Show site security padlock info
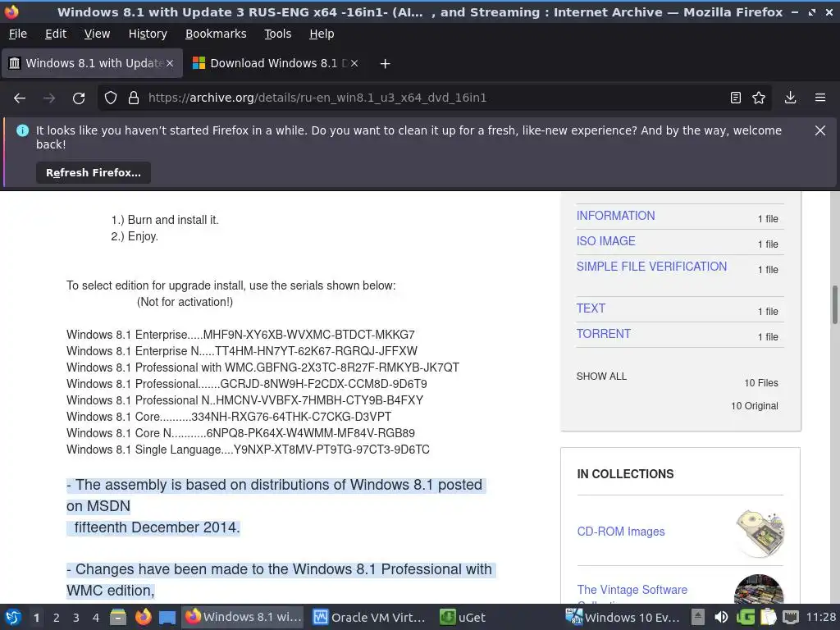 click(134, 98)
